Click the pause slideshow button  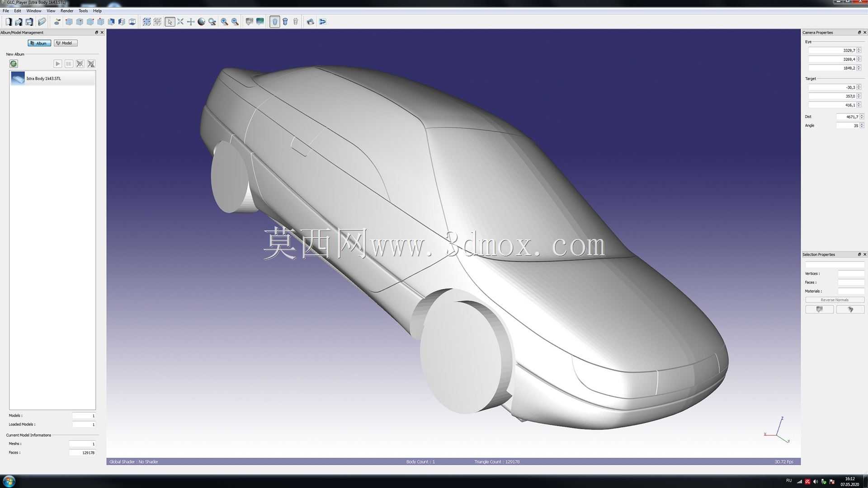69,64
